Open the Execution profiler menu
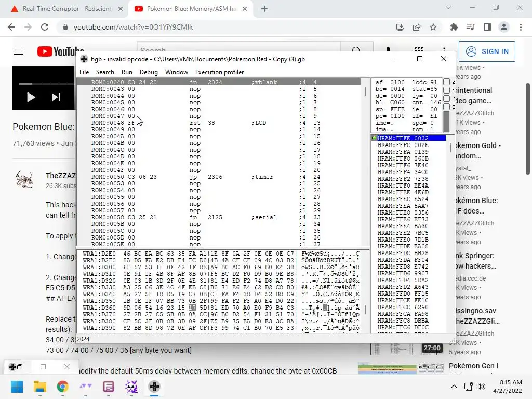 (x=220, y=72)
